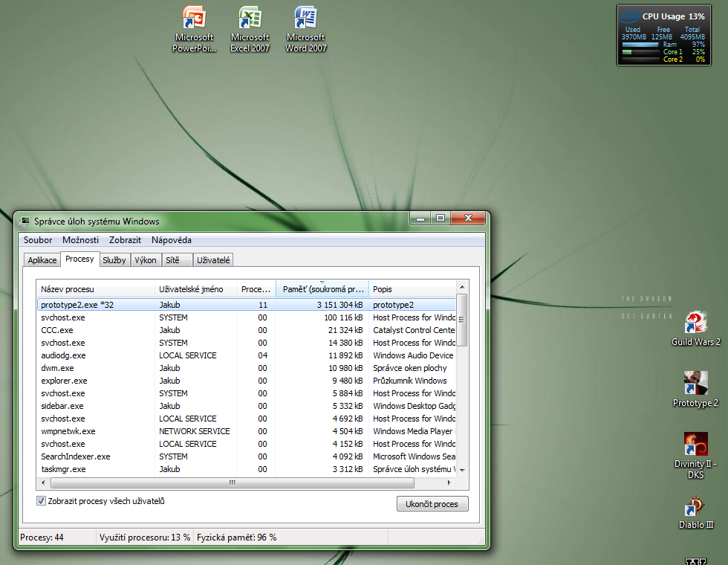This screenshot has width=728, height=565.
Task: Click the process list scroll-down arrow
Action: point(462,470)
